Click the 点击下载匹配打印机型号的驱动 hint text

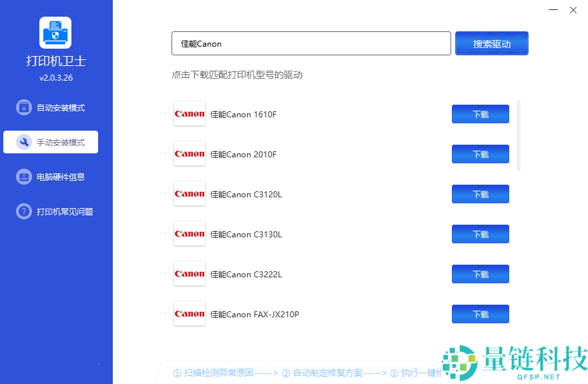coord(237,75)
